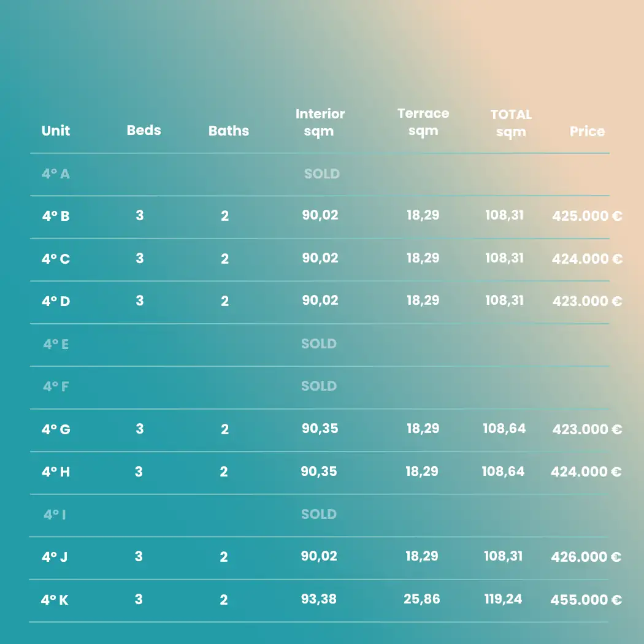Click the TOTAL sqm column header
This screenshot has width=644, height=644.
point(511,123)
